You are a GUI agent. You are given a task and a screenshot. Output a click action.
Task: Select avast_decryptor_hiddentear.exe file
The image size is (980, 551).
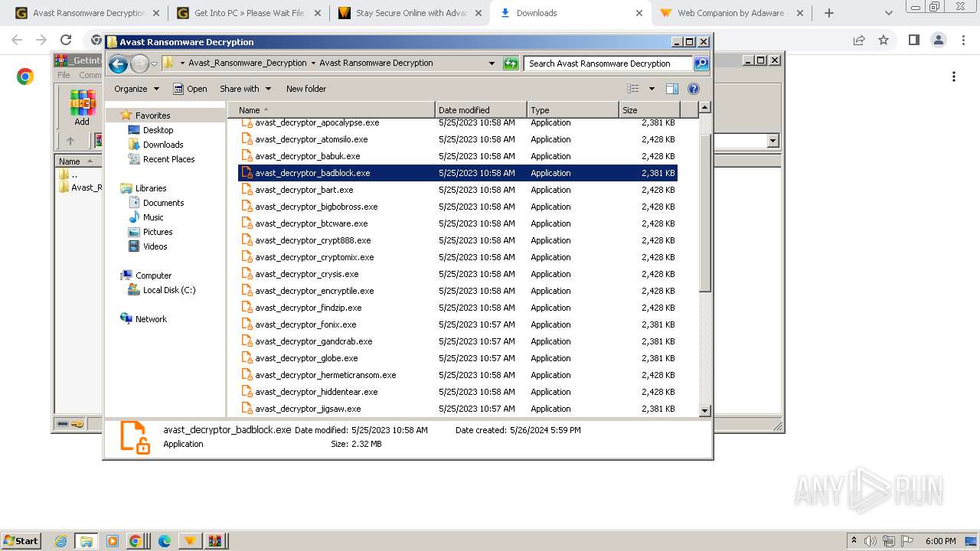point(458,392)
